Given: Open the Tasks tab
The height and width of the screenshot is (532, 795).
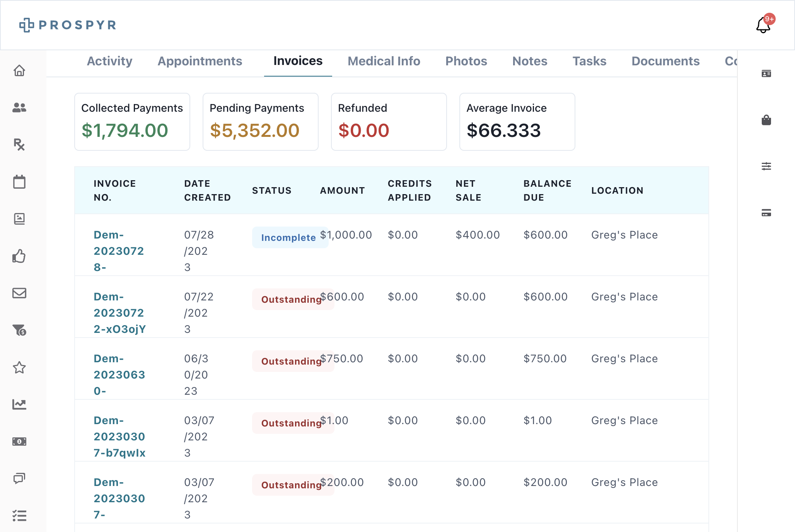Looking at the screenshot, I should click(x=589, y=61).
